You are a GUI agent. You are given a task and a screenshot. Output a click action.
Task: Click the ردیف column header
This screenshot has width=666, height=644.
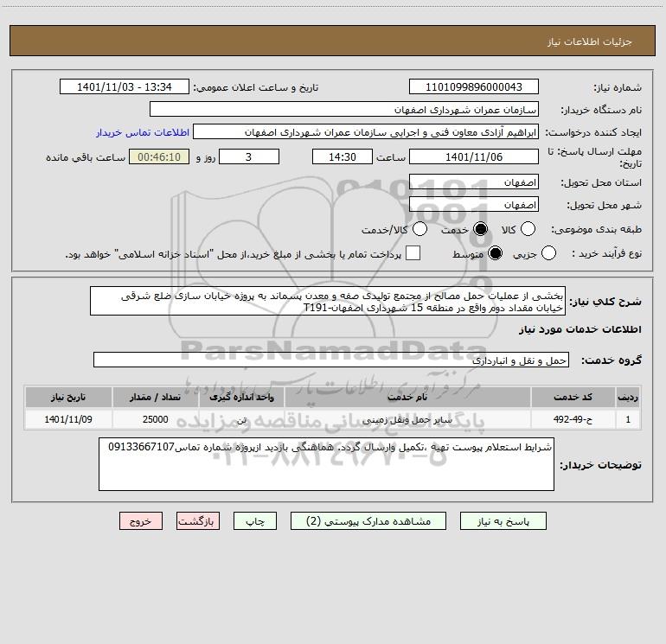[x=628, y=397]
